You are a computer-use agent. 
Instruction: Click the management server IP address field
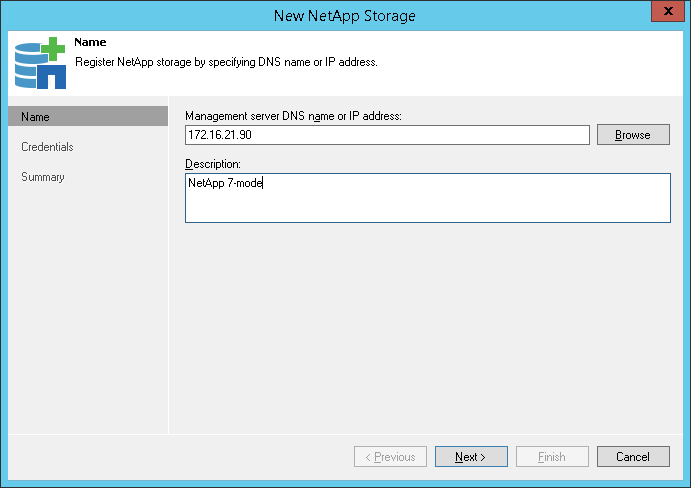[x=387, y=135]
